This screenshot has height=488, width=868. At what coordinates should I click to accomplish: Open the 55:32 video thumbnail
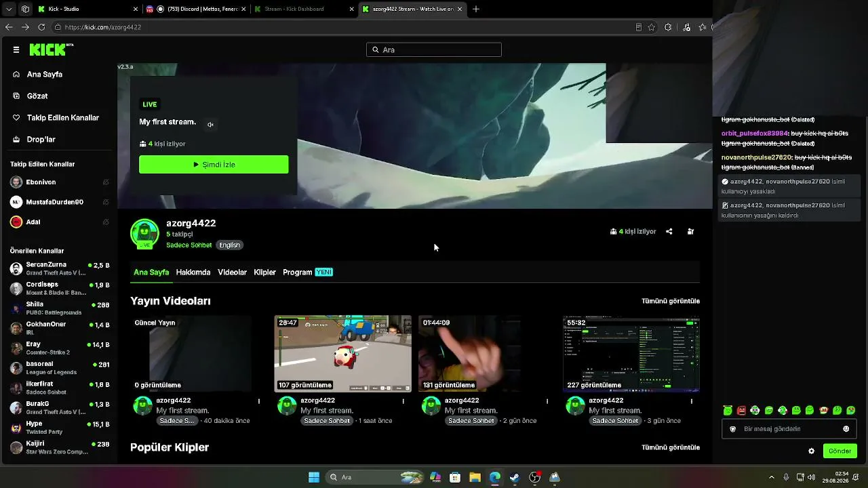coord(631,354)
